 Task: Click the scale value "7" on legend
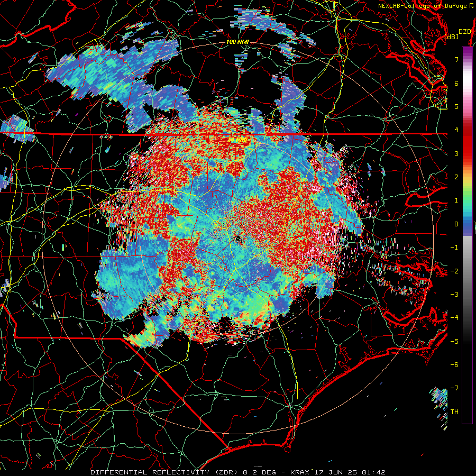(456, 59)
